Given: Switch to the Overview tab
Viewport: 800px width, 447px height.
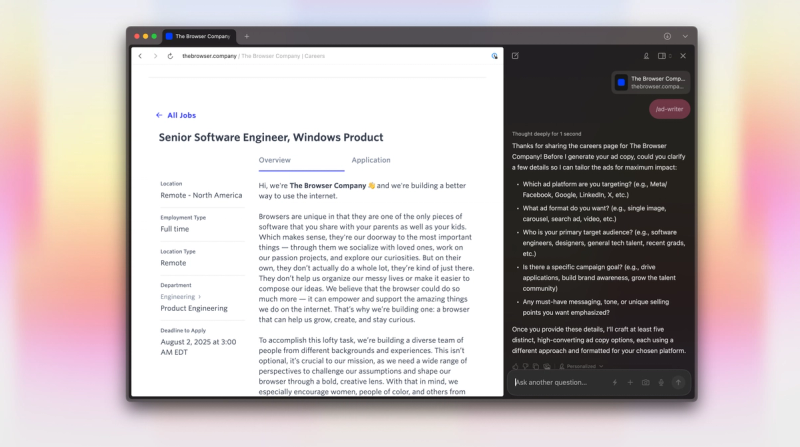Looking at the screenshot, I should (274, 160).
